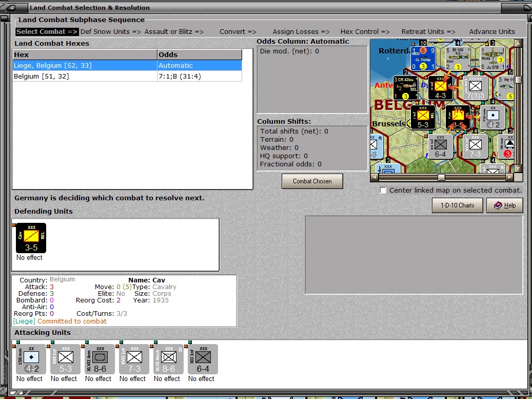Select the Belgian Cav 3-5 defending unit
Viewport: 532px width, 399px height.
(x=31, y=238)
